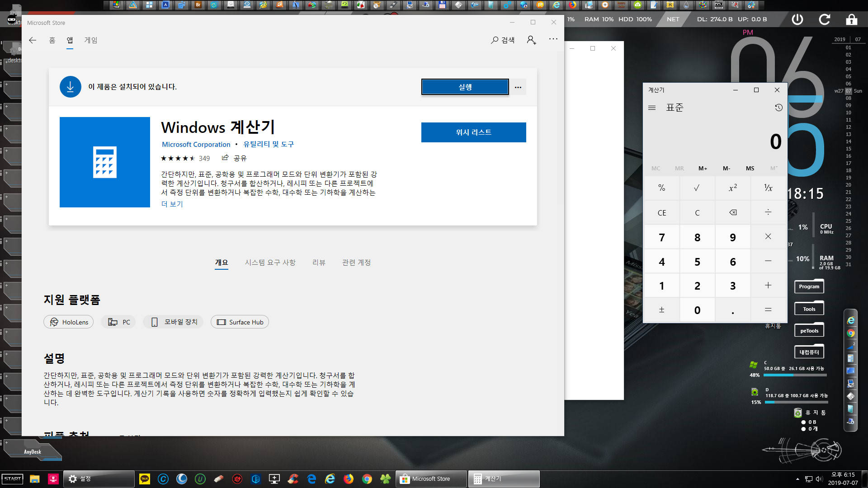Open the account sign-in icon
Screen dimensions: 868x488
531,40
